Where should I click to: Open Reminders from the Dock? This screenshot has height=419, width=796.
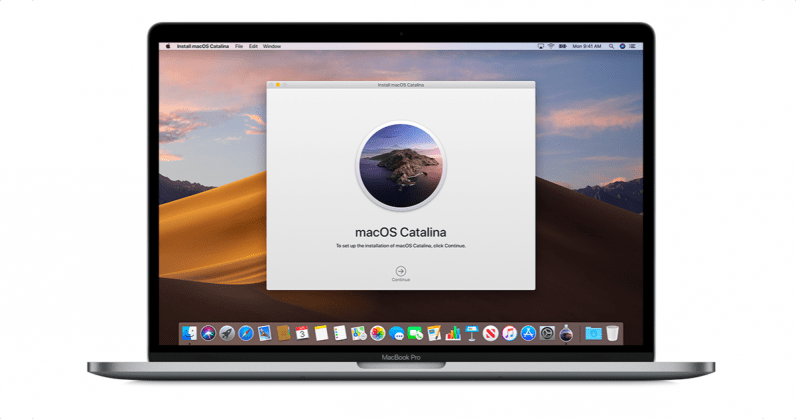[340, 333]
